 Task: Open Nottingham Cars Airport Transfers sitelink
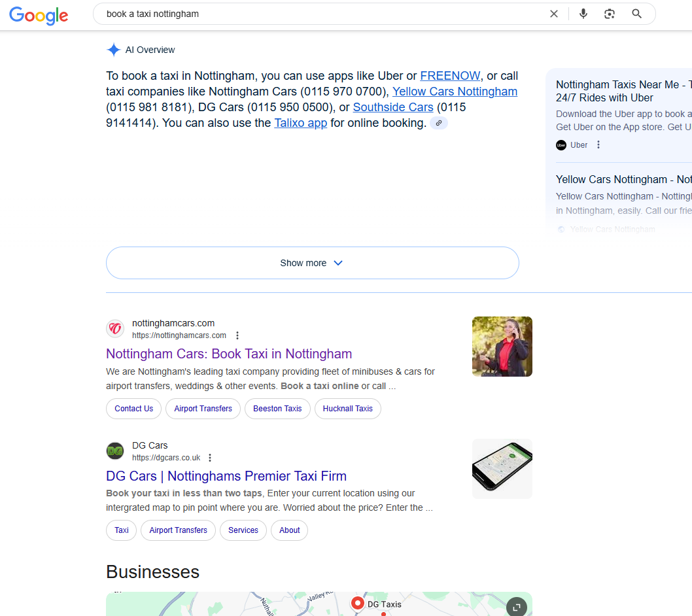pos(203,409)
